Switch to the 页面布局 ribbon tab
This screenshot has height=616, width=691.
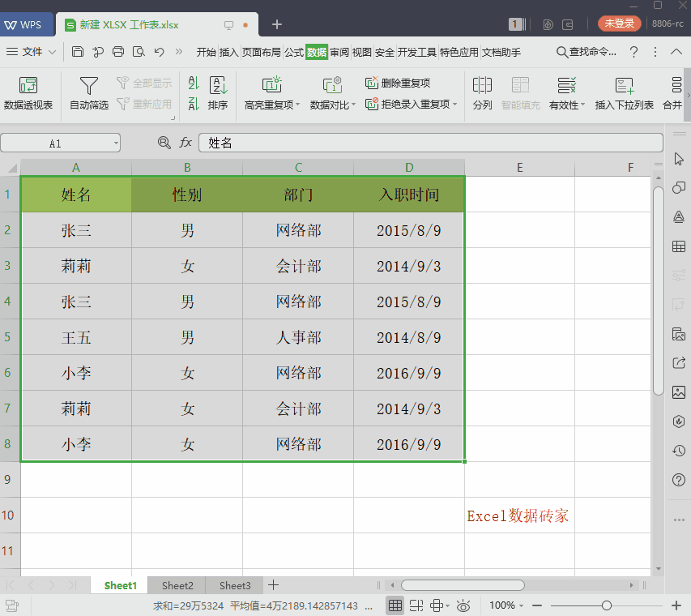click(262, 52)
